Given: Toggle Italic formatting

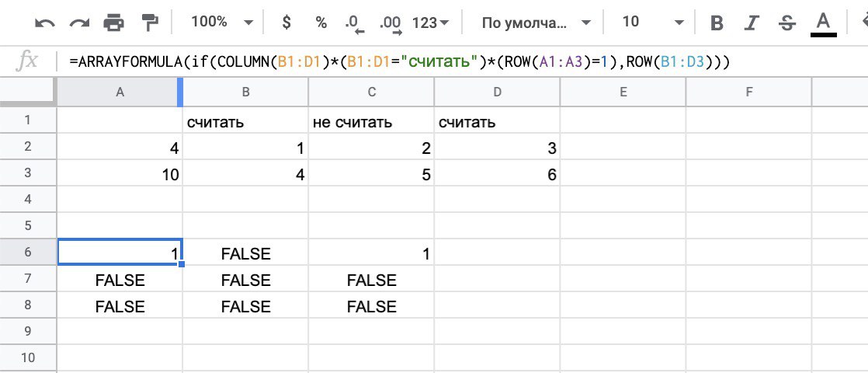Looking at the screenshot, I should click(752, 23).
